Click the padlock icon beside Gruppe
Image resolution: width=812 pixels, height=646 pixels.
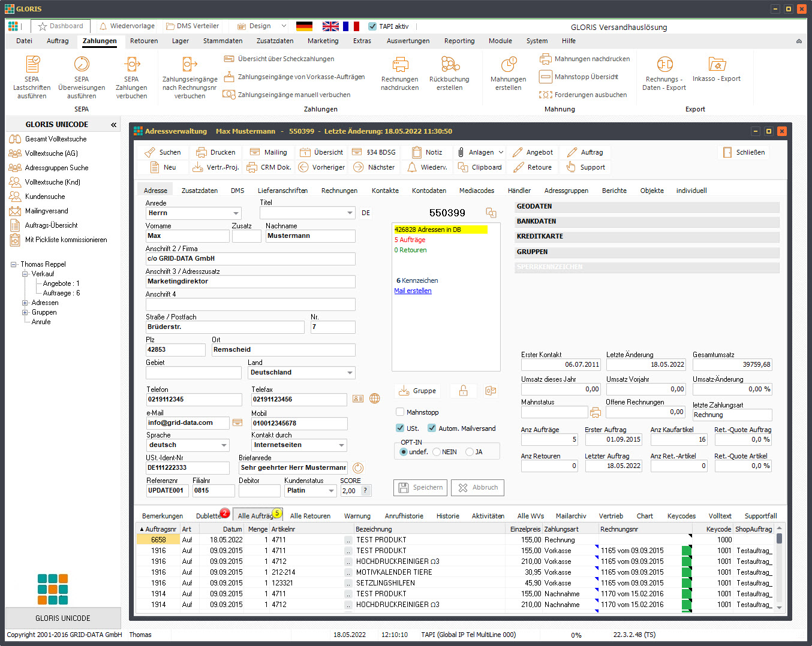[463, 391]
